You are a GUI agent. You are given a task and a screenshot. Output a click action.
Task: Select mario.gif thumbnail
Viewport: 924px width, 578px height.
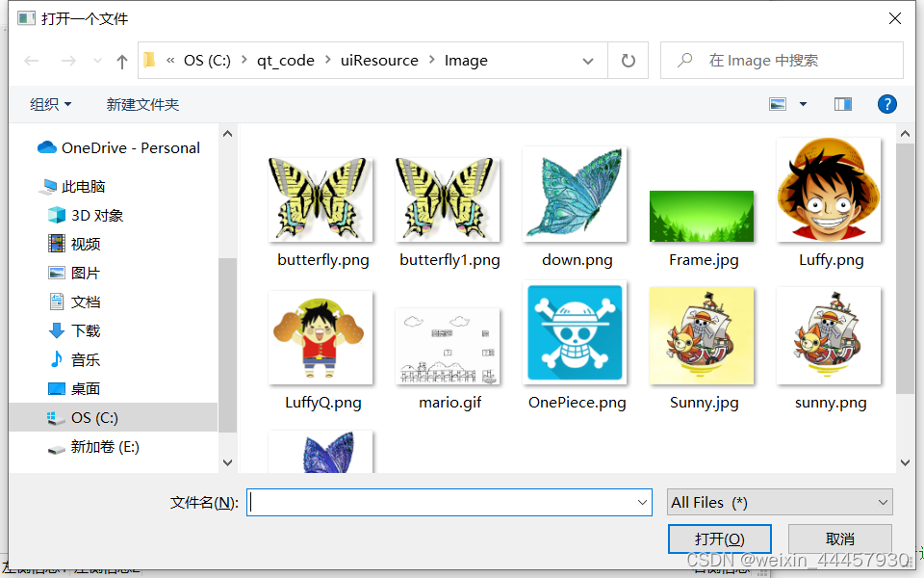(x=448, y=346)
